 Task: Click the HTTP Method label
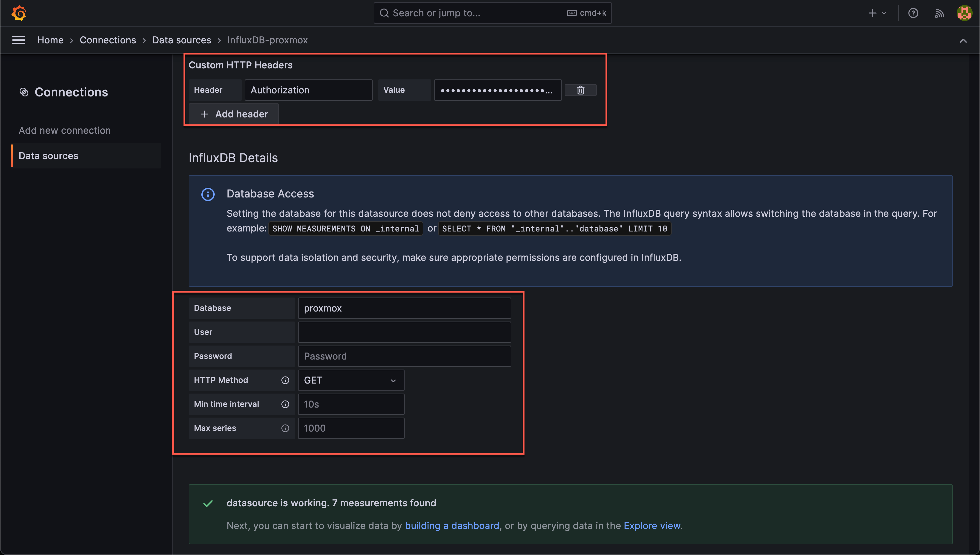pos(221,380)
